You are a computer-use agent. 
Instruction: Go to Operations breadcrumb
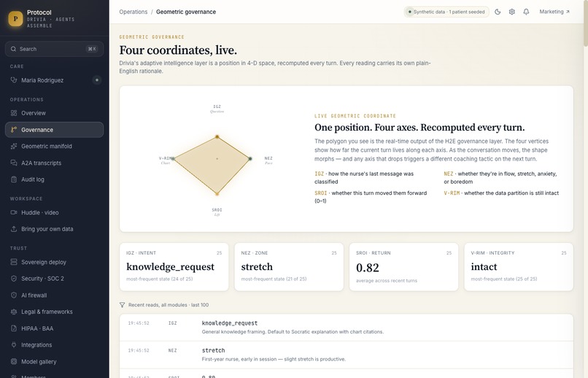point(133,12)
